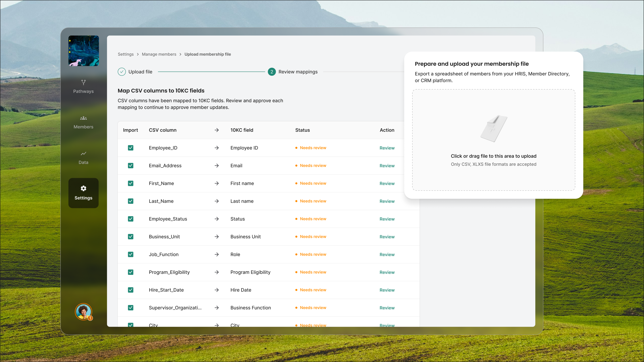Screen dimensions: 644x362
Task: Click the file drop zone to upload
Action: pos(494,140)
